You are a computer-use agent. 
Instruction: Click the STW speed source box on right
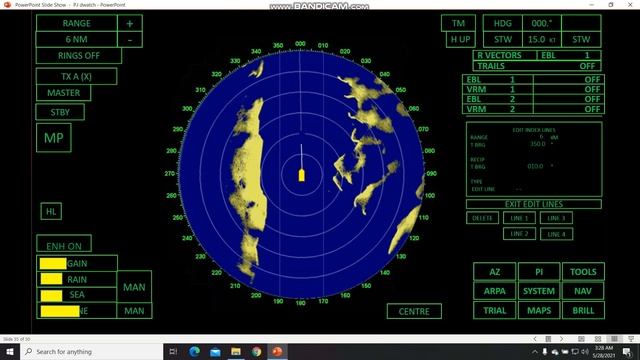(581, 40)
